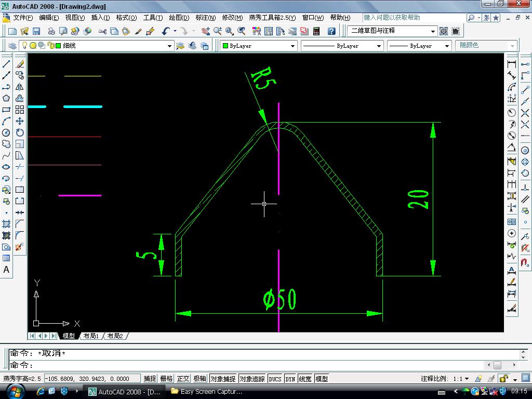
Task: Toggle 线宽 lineweight display
Action: coord(305,379)
